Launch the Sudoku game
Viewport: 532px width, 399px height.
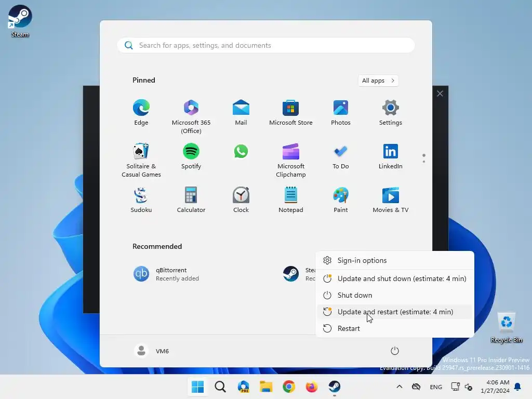tap(141, 200)
